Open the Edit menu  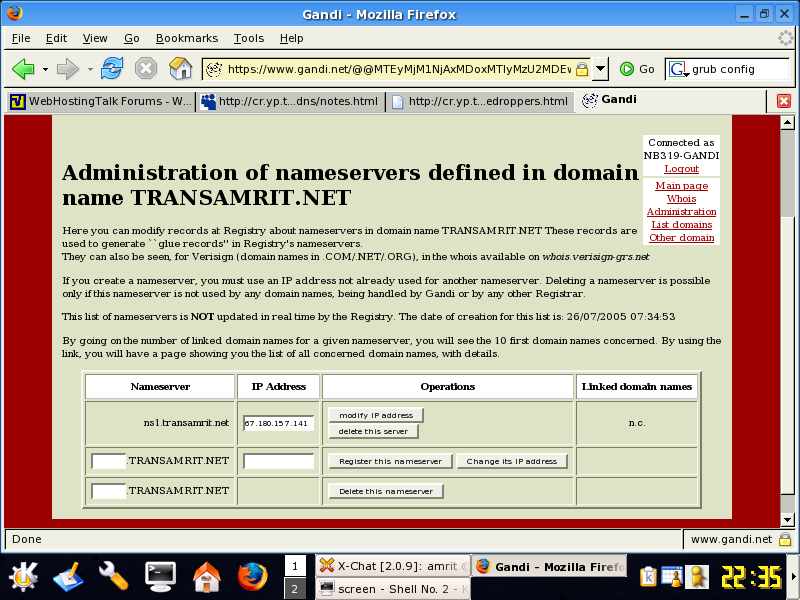(56, 38)
